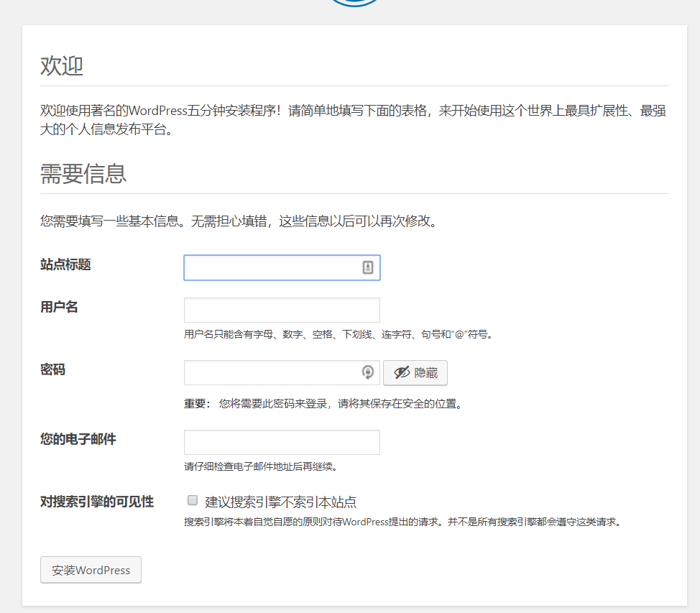Click the 需要信息 section heading
Viewport: 700px width, 613px height.
coord(83,174)
